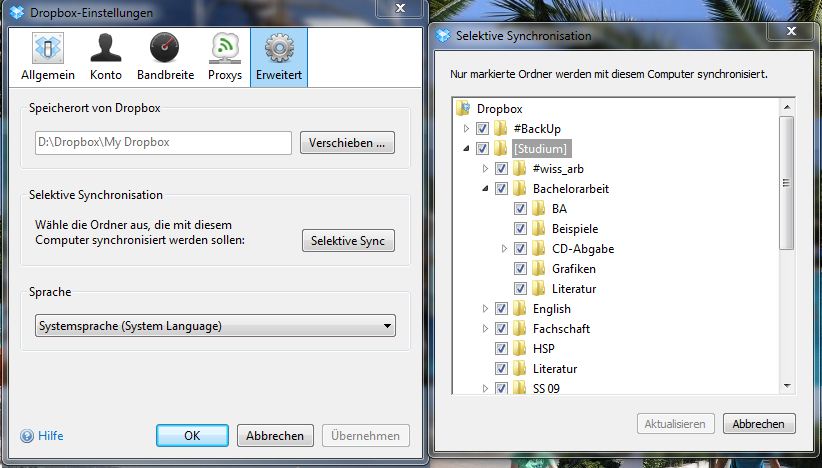Click the #BackUp folder icon
822x468 pixels.
pyautogui.click(x=501, y=128)
